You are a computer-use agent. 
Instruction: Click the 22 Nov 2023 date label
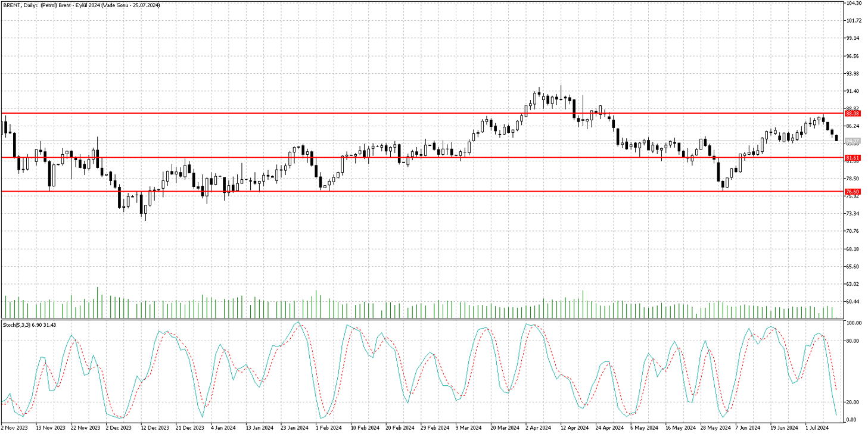85,427
